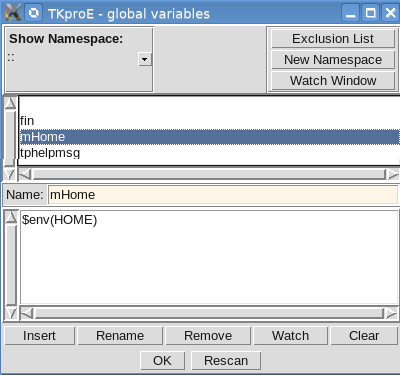Minimize the TKproE global variables window

point(350,13)
